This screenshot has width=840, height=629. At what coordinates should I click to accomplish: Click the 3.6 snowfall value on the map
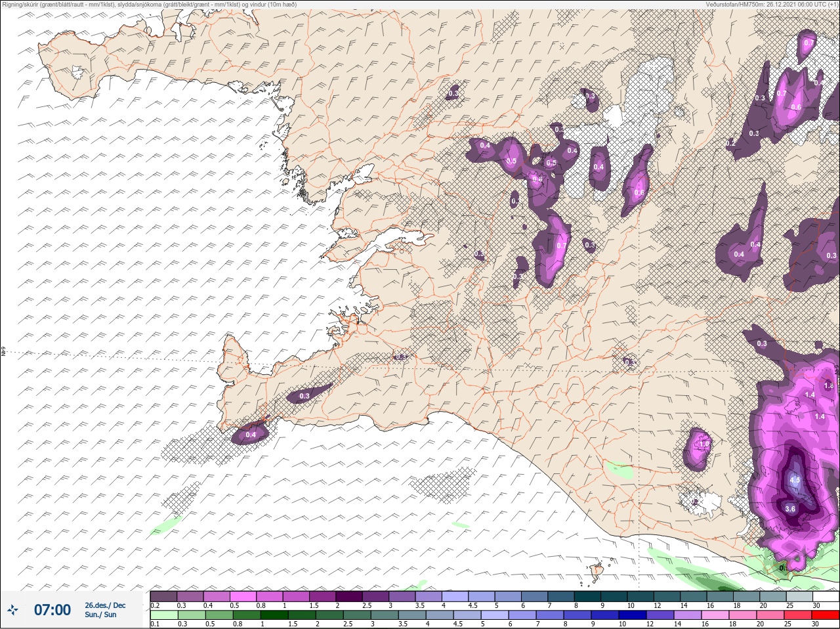click(790, 509)
